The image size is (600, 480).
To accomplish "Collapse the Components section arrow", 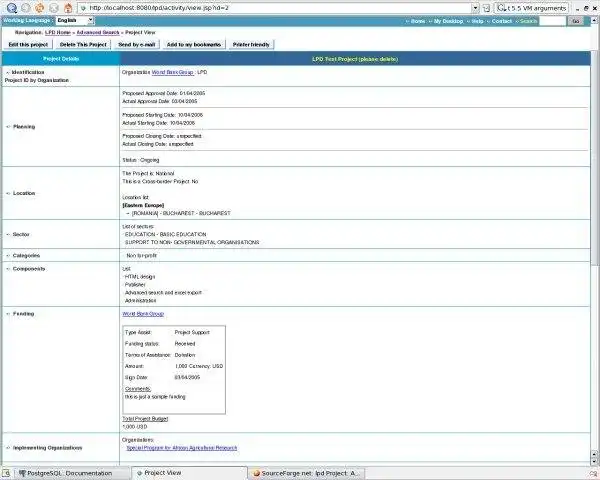I will [8, 269].
